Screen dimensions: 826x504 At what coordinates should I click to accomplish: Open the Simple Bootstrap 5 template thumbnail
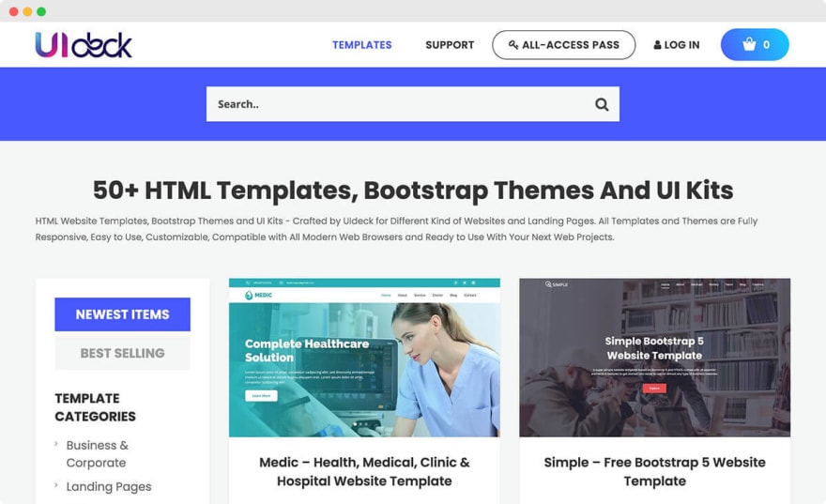point(655,358)
